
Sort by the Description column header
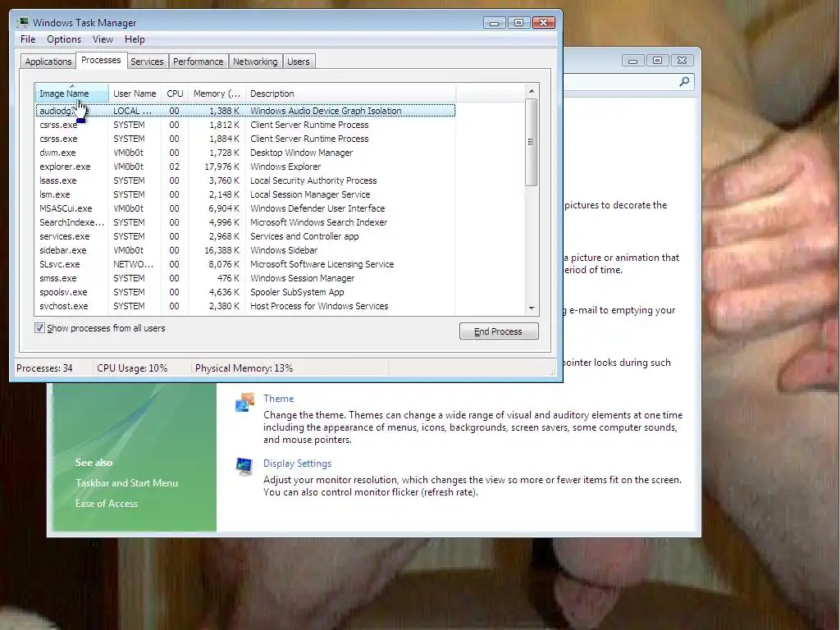pos(351,94)
